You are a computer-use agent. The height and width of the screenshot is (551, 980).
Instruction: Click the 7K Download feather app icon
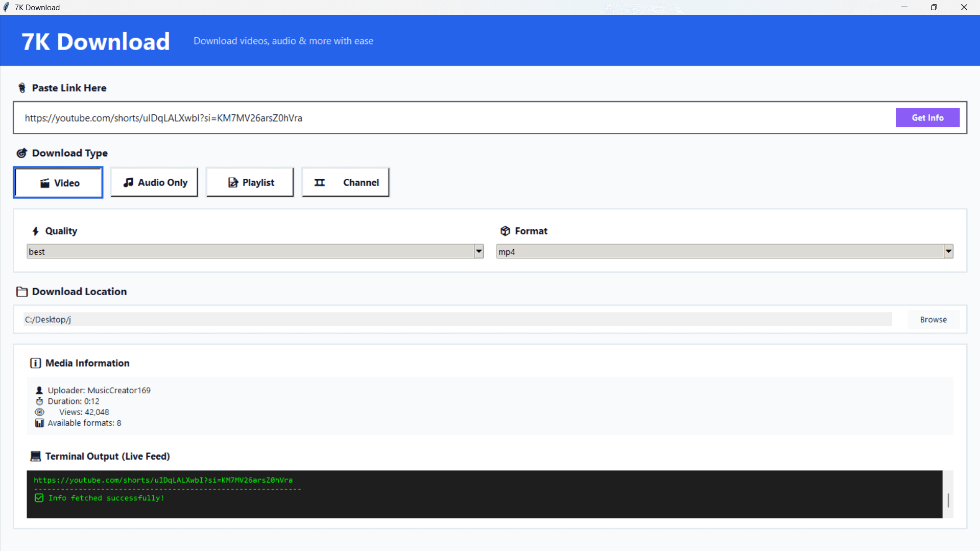tap(6, 7)
